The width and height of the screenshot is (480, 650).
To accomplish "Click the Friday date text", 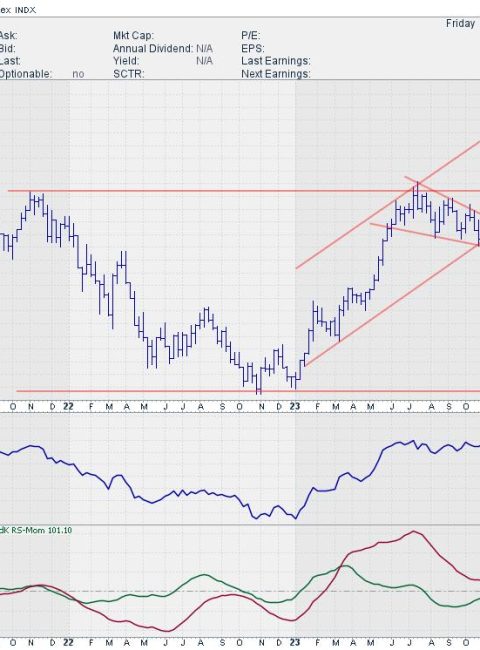I will [460, 24].
